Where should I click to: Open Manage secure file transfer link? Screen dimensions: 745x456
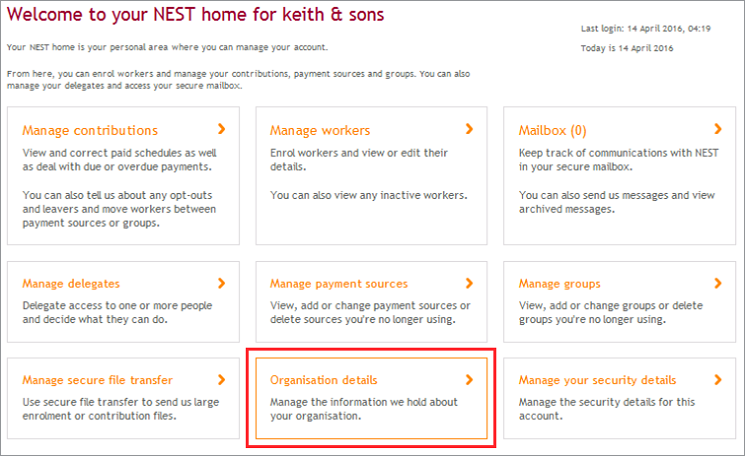[97, 380]
